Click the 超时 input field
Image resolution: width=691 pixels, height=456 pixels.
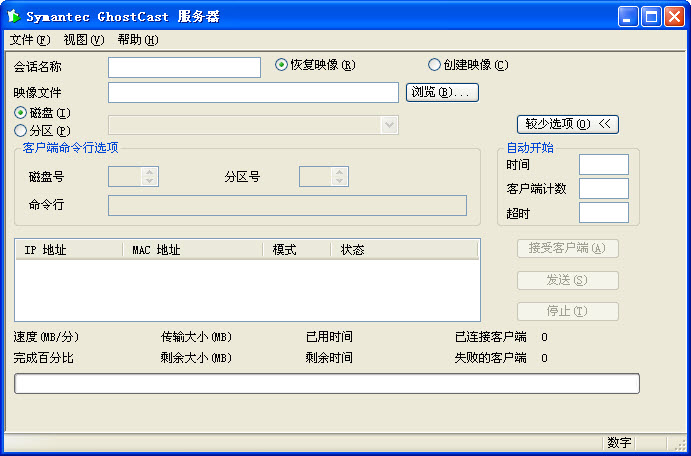[604, 213]
